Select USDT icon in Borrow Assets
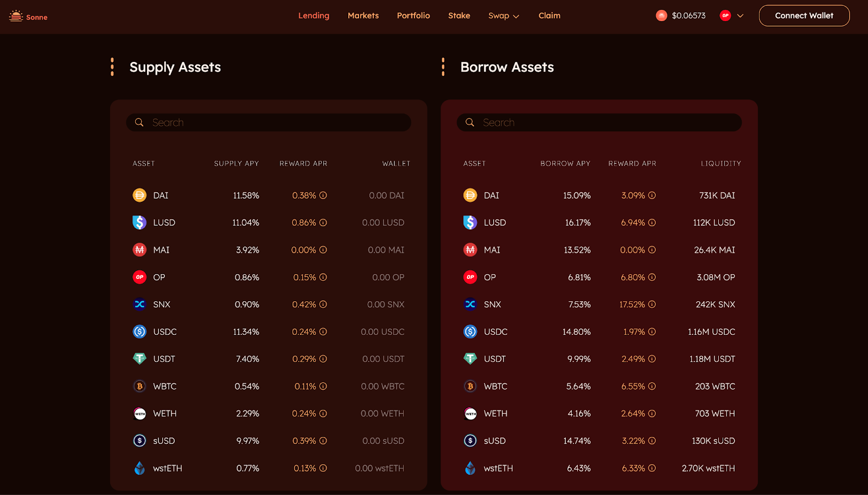This screenshot has width=868, height=495. click(x=470, y=359)
